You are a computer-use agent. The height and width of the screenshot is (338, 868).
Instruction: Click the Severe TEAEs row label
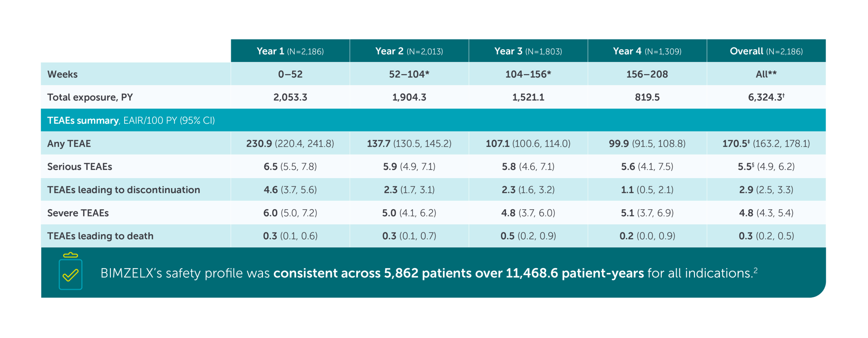coord(78,213)
